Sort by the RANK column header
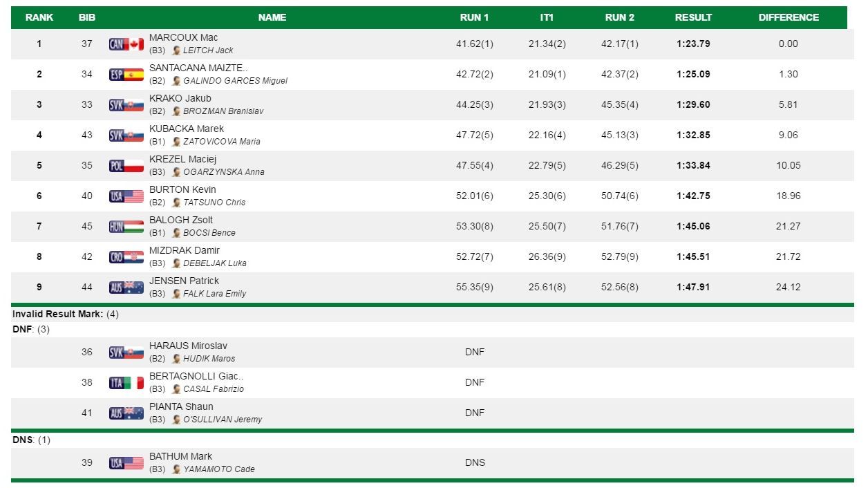Image resolution: width=868 pixels, height=488 pixels. coord(39,17)
